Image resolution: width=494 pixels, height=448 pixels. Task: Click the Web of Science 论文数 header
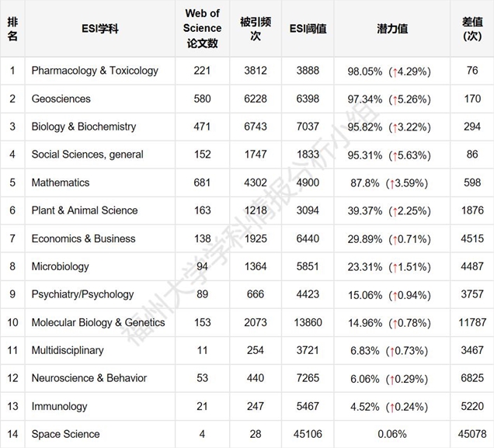[x=202, y=28]
